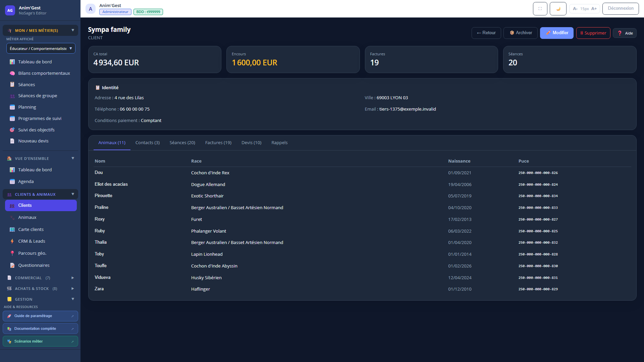Image resolution: width=644 pixels, height=362 pixels.
Task: Click the fullscreen icon in top bar
Action: (x=540, y=9)
